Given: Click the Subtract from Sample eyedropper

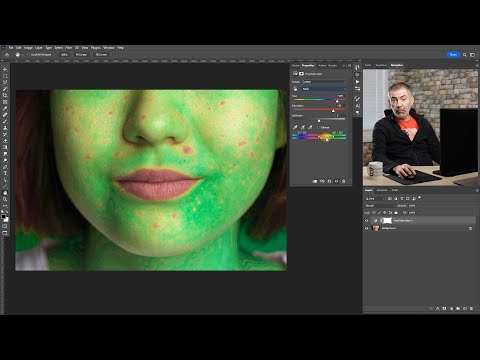Looking at the screenshot, I should pyautogui.click(x=310, y=127).
